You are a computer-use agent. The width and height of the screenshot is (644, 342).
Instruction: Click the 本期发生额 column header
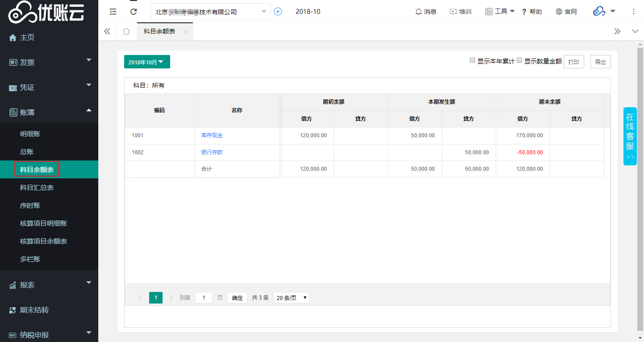[x=442, y=102]
